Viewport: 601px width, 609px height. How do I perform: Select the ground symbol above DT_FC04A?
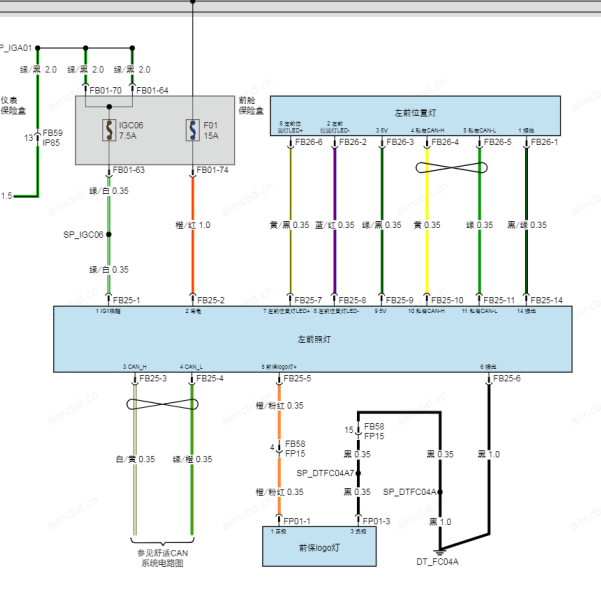[440, 552]
